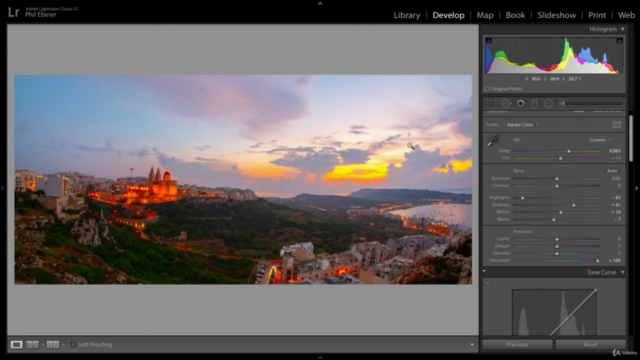Open Before/After top-bottom options arrow

[x=63, y=345]
